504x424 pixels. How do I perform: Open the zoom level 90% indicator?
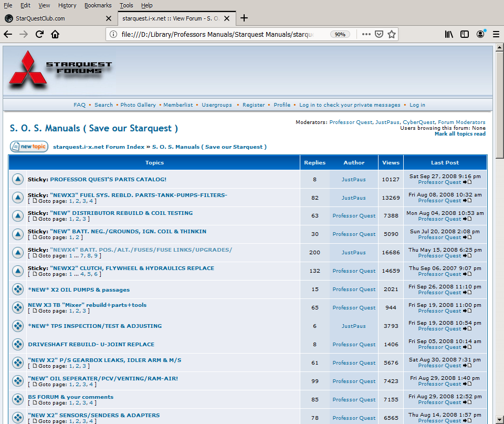[x=340, y=35]
